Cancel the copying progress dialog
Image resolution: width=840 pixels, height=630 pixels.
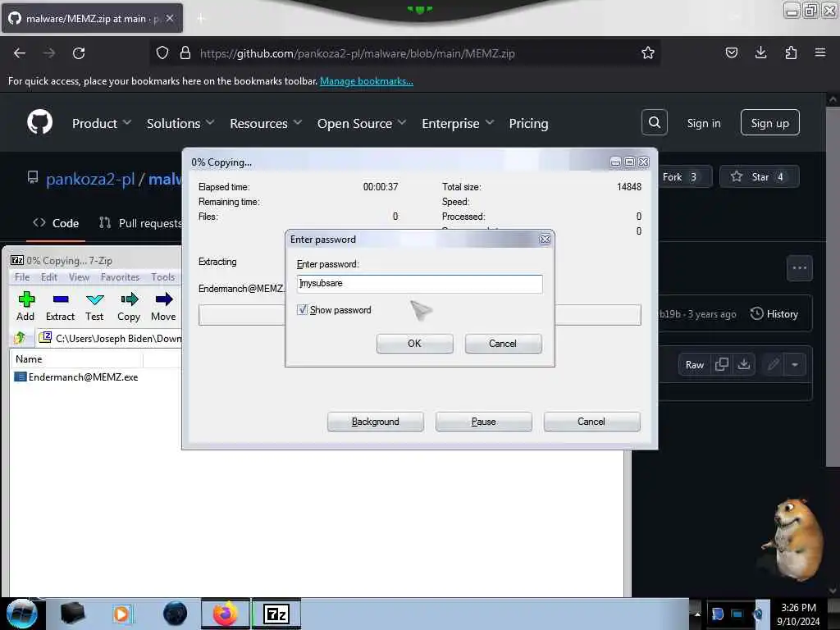click(x=591, y=422)
